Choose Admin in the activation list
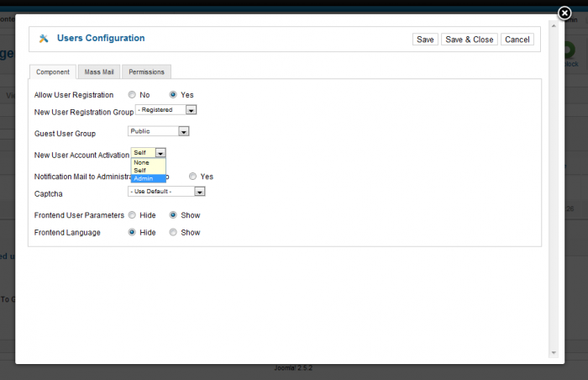Viewport: 588px width, 380px height. coord(149,178)
